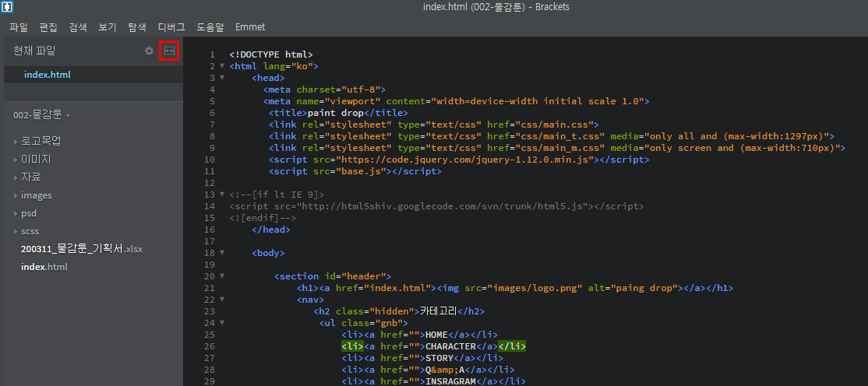Open the 디버그 menu
Viewport: 868px width, 386px height.
coord(171,26)
